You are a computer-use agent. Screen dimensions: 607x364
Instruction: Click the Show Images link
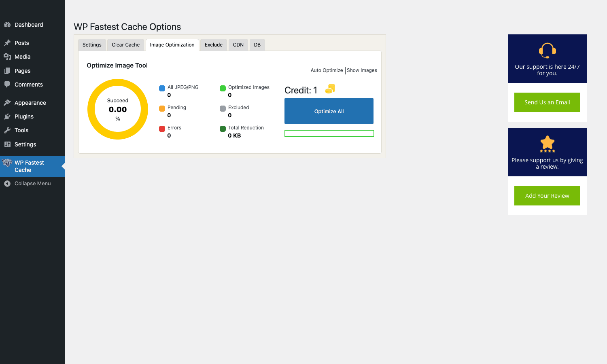[362, 70]
